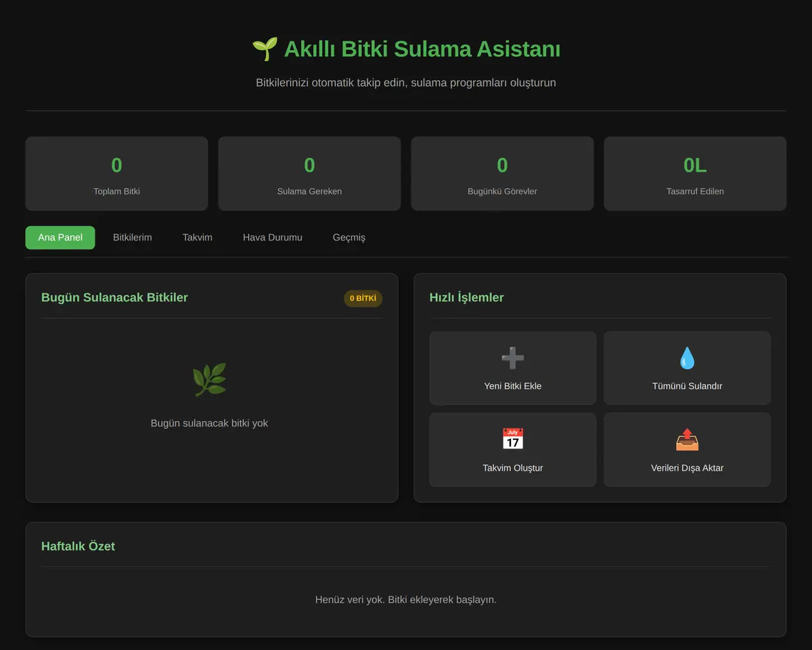812x650 pixels.
Task: Go to the Hava Durumu tab
Action: 273,238
